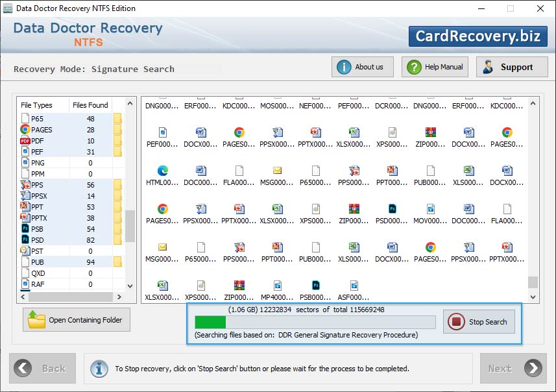Click the P65 files found count 48

[x=90, y=119]
